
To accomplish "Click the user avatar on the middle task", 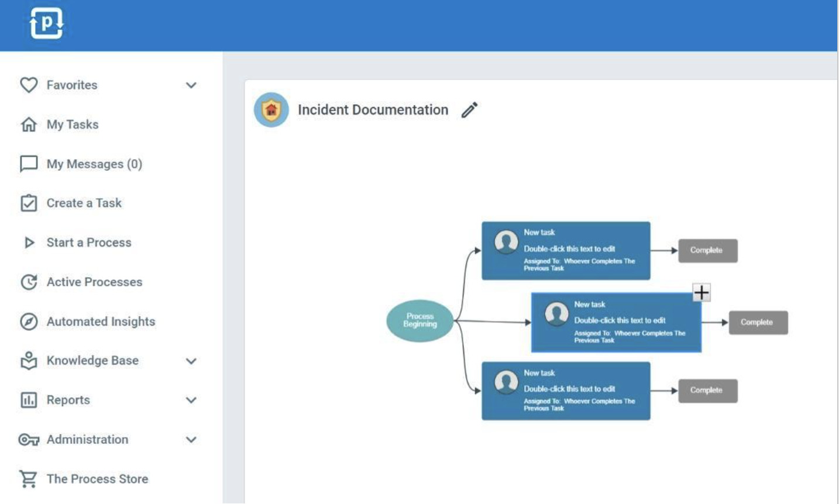I will click(x=556, y=314).
